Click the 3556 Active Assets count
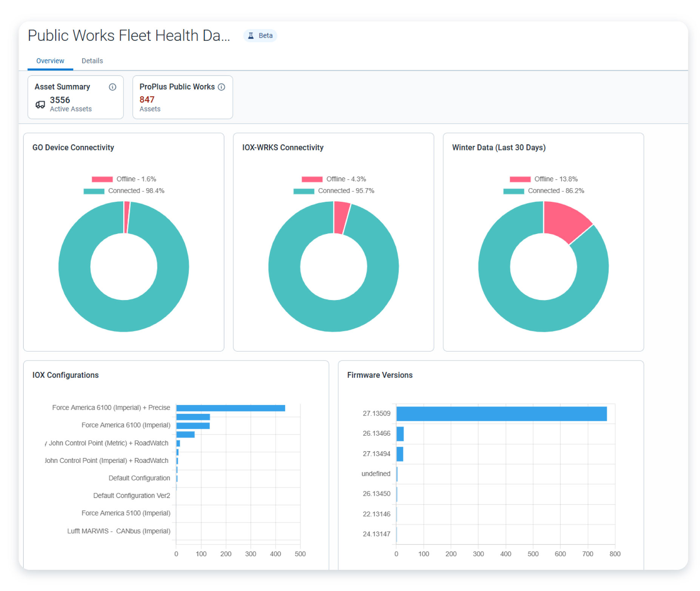This screenshot has width=700, height=591. pyautogui.click(x=60, y=100)
